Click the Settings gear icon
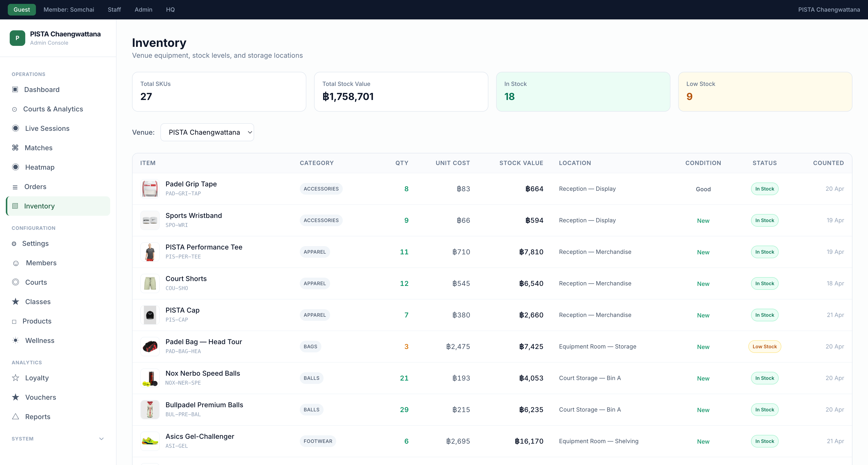 point(14,244)
